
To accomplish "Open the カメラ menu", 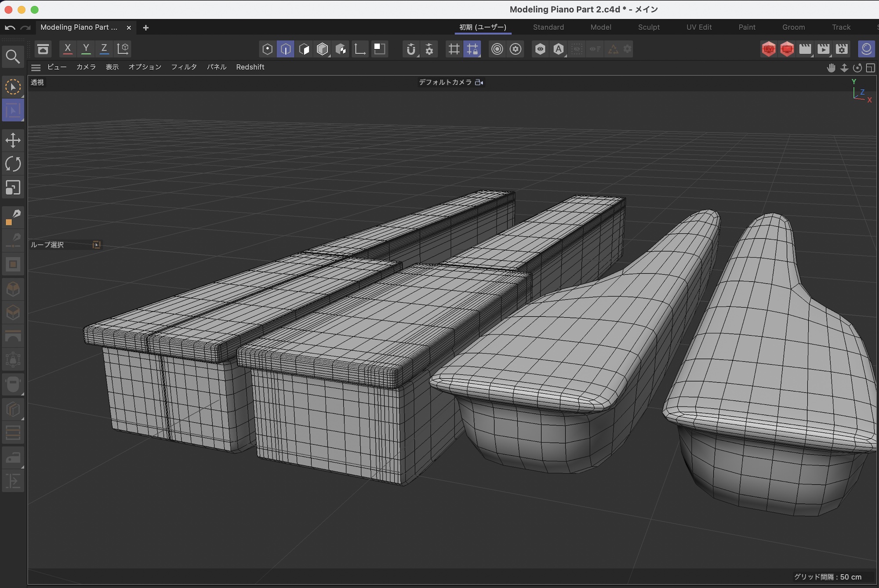I will [86, 67].
